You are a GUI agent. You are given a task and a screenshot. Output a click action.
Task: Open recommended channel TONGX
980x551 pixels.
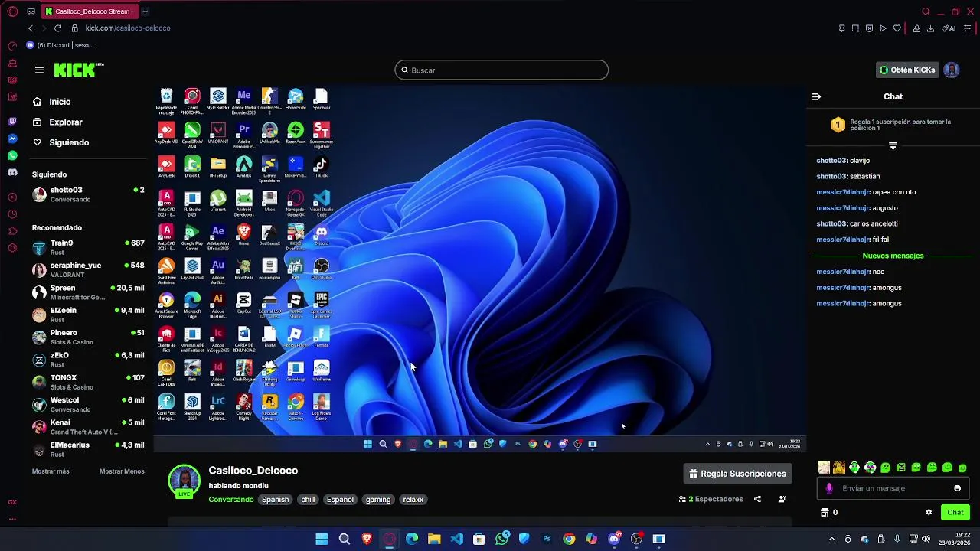point(87,382)
